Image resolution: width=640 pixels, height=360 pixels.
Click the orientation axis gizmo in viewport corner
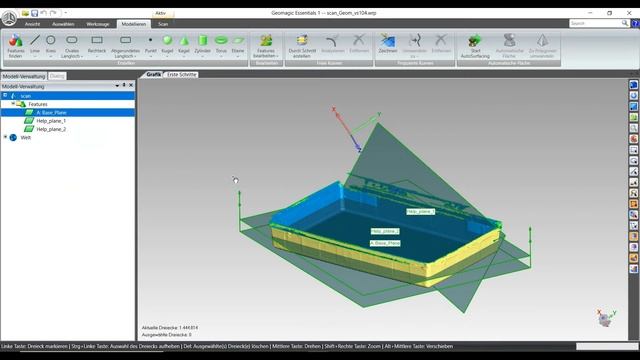[606, 318]
